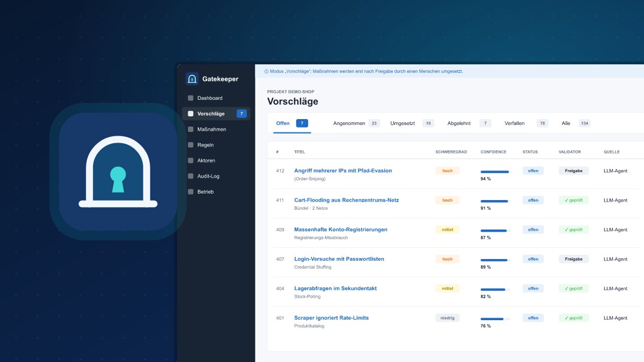The width and height of the screenshot is (644, 362).
Task: Click row number 401
Action: pos(280,318)
